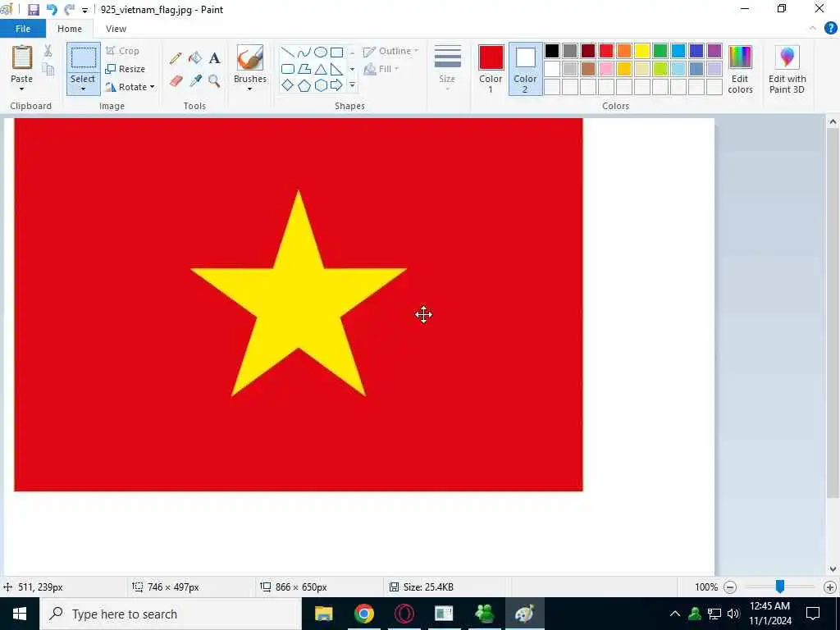840x630 pixels.
Task: Choose the Triangle shape
Action: (321, 69)
